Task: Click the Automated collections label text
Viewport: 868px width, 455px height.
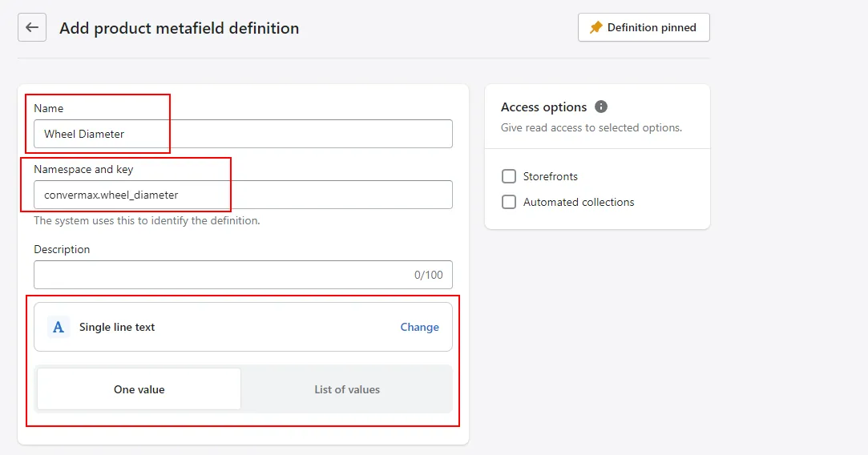Action: (579, 202)
